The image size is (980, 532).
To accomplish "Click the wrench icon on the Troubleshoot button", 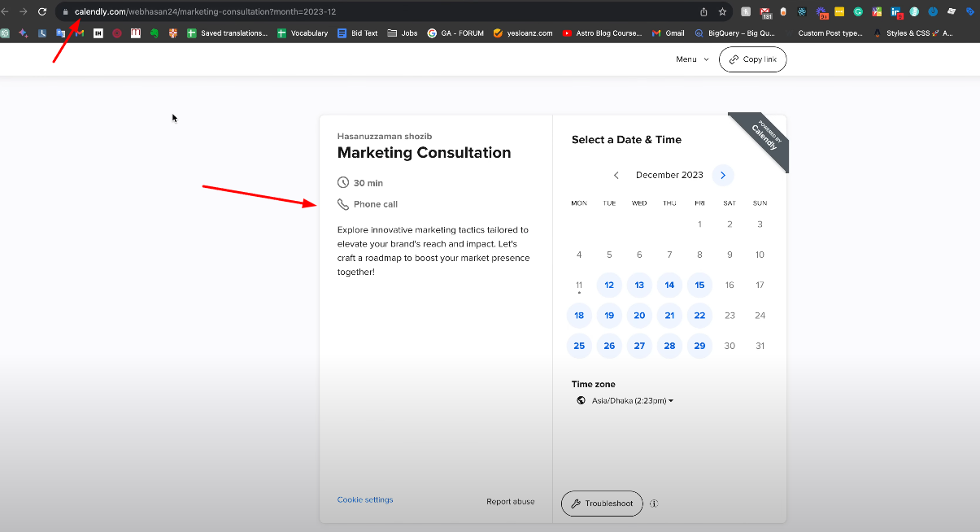I will click(577, 504).
